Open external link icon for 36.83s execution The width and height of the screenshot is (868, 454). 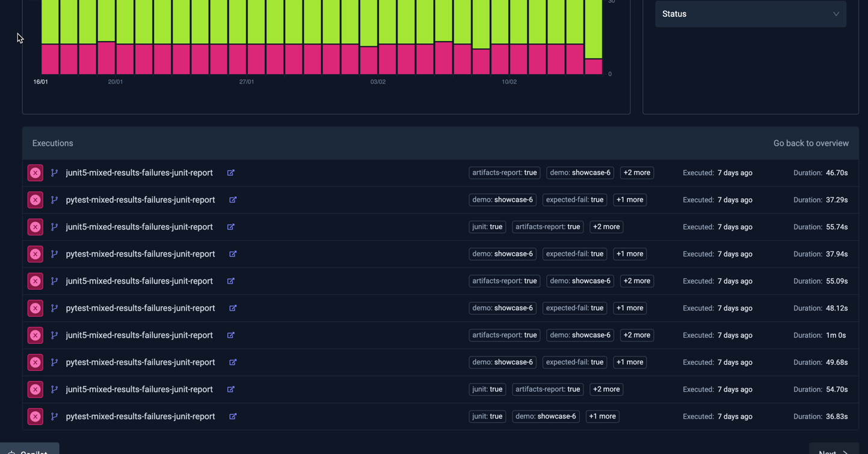pos(233,417)
